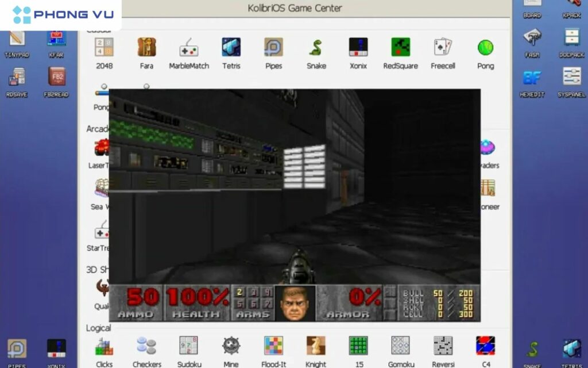
Task: Click the Logical category heading
Action: (98, 328)
